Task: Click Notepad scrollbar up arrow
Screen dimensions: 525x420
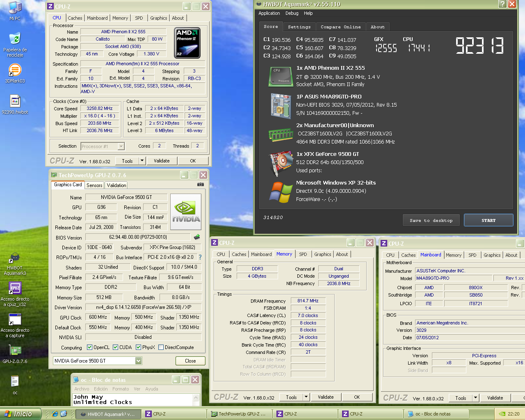Action: 196,398
